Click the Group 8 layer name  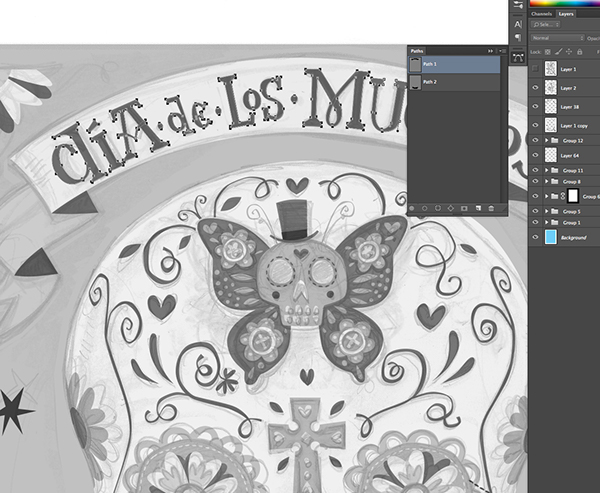pos(572,182)
